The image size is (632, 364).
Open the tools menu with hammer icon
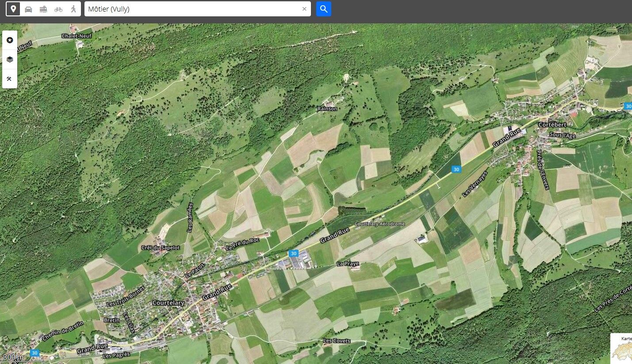click(10, 79)
